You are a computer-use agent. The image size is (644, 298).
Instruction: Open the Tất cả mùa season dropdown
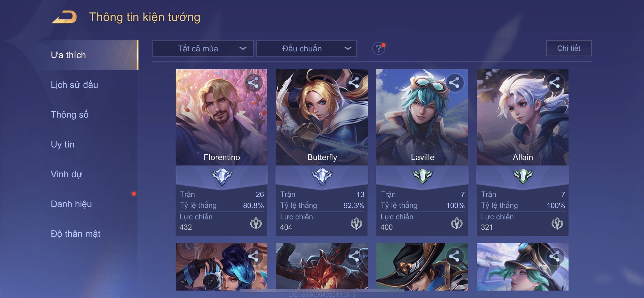(x=203, y=48)
